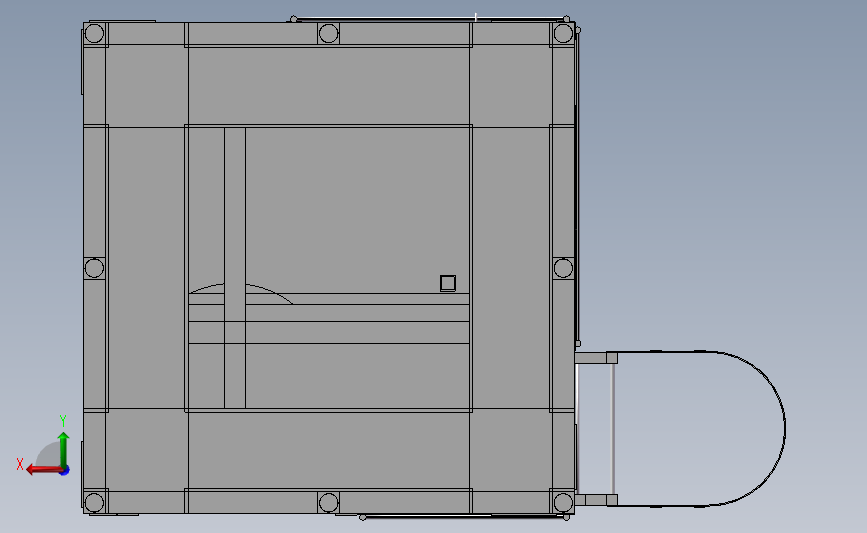Select the left-middle circular hole
This screenshot has height=533, width=867.
tap(94, 268)
